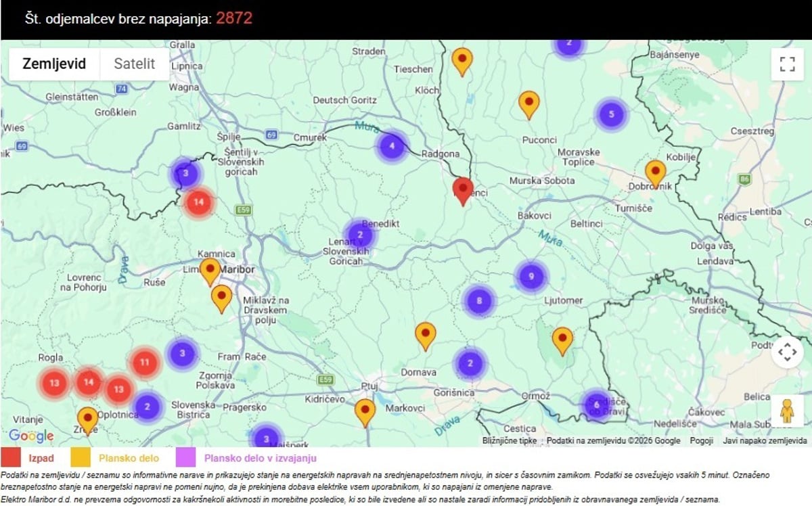The image size is (812, 506).
Task: Select the orange pin near Dobrovnik
Action: 655,172
